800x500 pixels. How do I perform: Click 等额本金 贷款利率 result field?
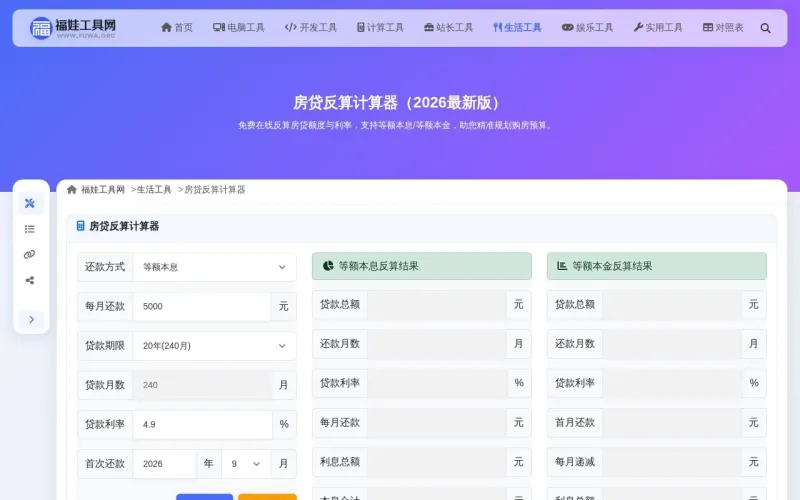tap(672, 383)
